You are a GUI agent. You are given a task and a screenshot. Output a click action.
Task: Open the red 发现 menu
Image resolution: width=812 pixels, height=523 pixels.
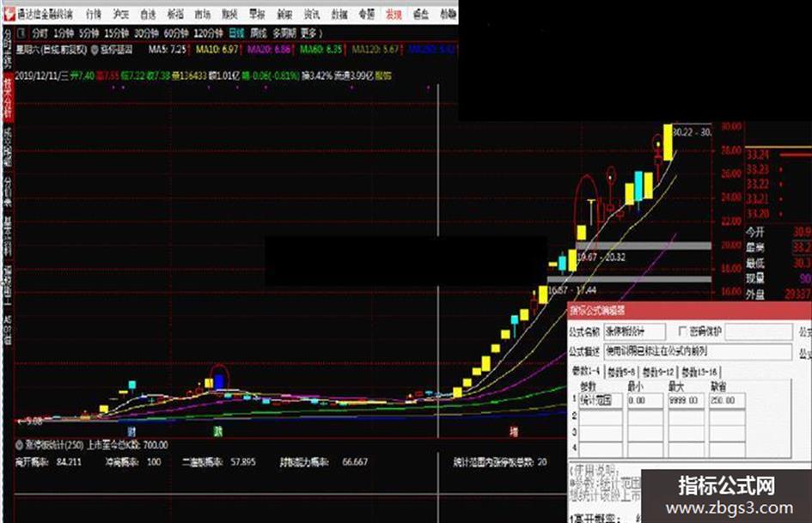click(x=394, y=15)
